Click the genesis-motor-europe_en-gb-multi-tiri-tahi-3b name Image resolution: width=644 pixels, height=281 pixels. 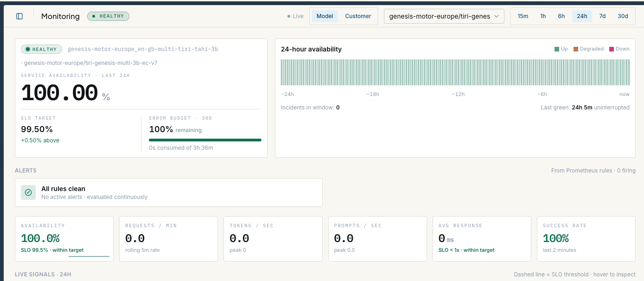pos(143,49)
